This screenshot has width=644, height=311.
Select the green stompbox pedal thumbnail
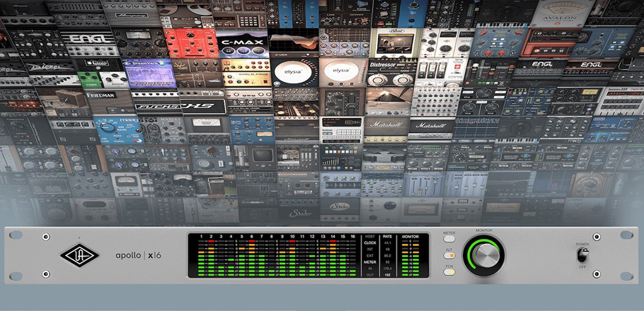[90, 81]
